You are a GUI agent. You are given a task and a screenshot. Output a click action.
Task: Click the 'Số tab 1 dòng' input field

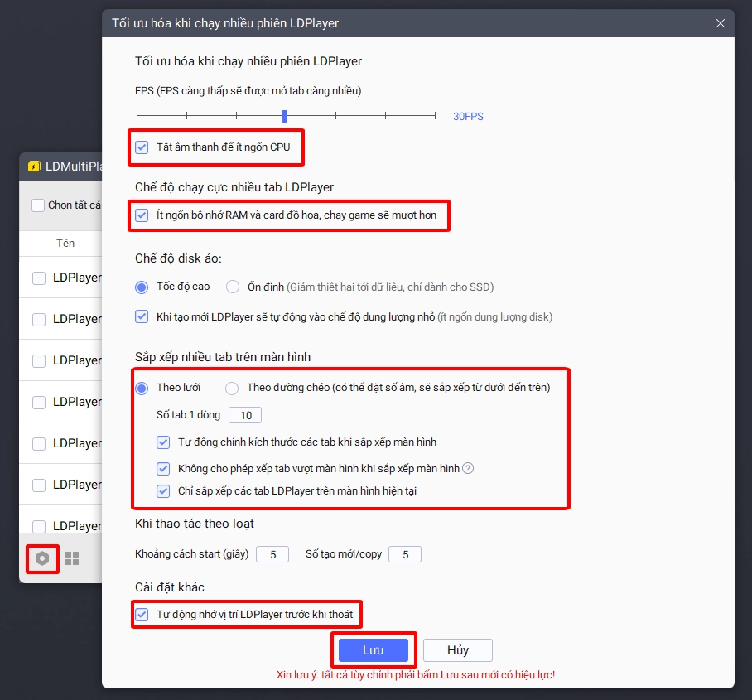(245, 415)
